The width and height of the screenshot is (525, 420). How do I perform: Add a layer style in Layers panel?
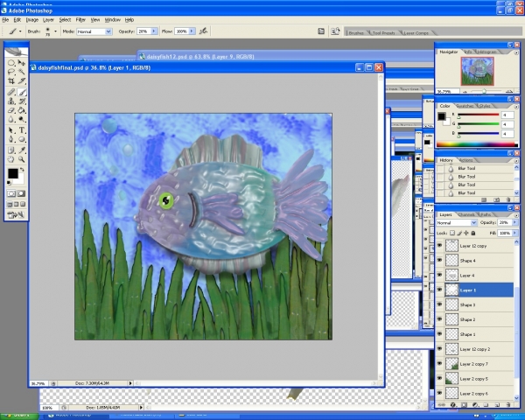(x=453, y=405)
